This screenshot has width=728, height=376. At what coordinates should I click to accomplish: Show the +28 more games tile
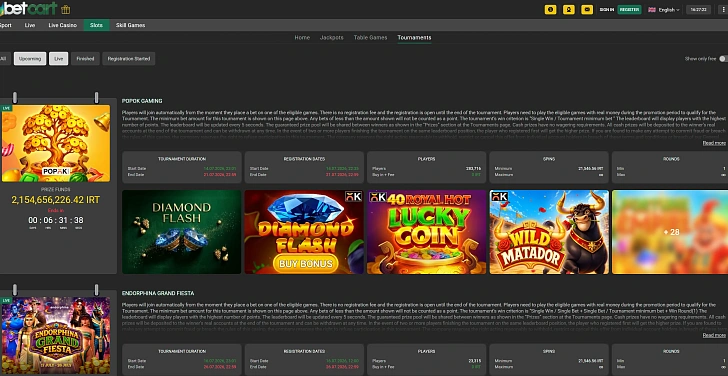pyautogui.click(x=670, y=232)
